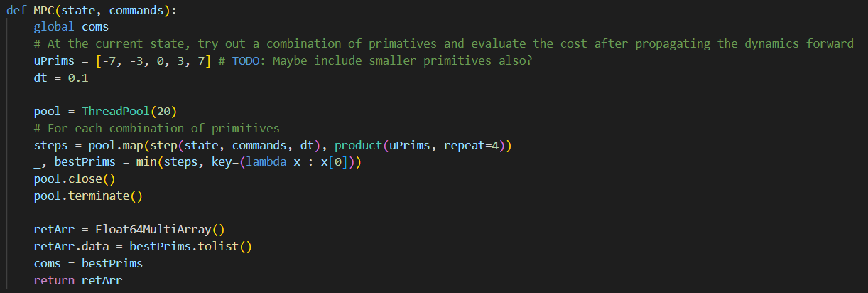Click the return keyword

coord(54,281)
